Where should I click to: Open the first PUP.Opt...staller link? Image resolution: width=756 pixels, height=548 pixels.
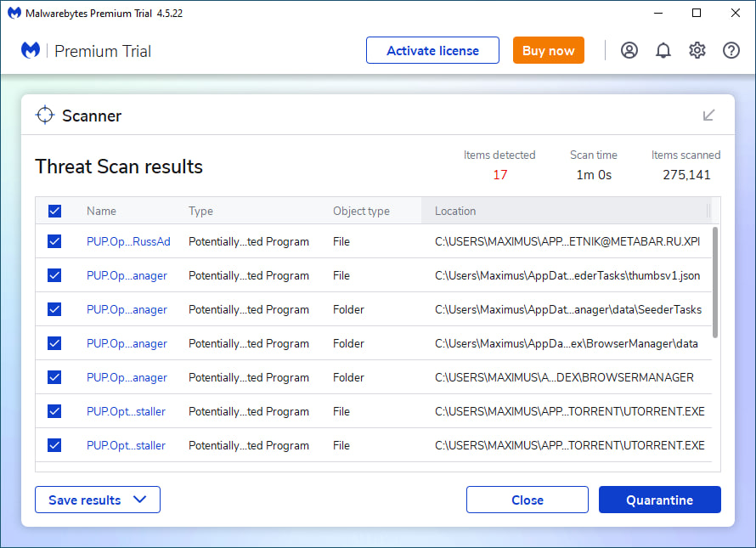tap(126, 411)
